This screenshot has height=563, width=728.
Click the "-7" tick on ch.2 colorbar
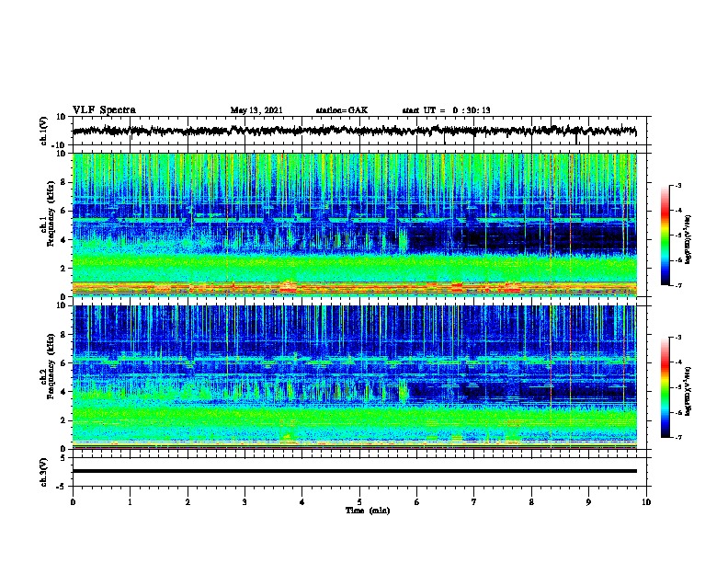pyautogui.click(x=678, y=438)
